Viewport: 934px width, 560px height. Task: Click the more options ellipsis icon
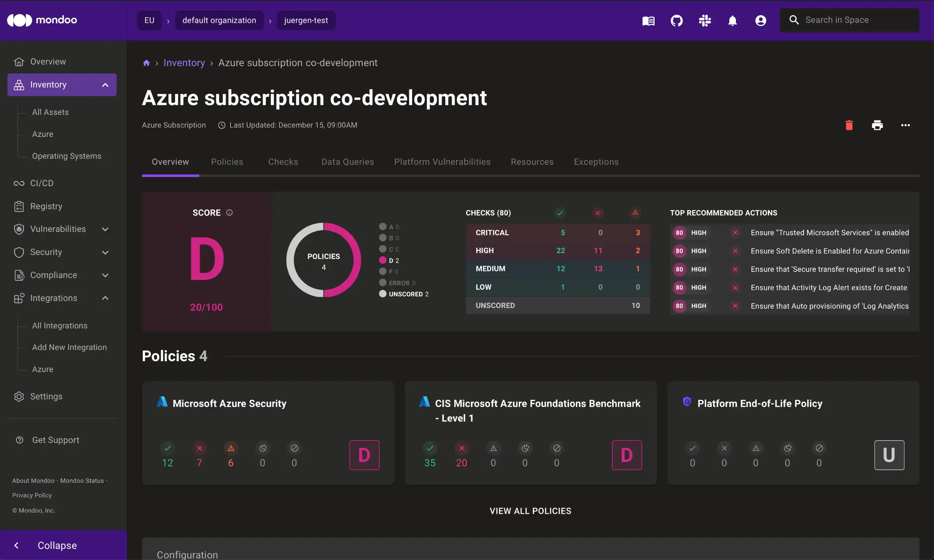pyautogui.click(x=906, y=125)
